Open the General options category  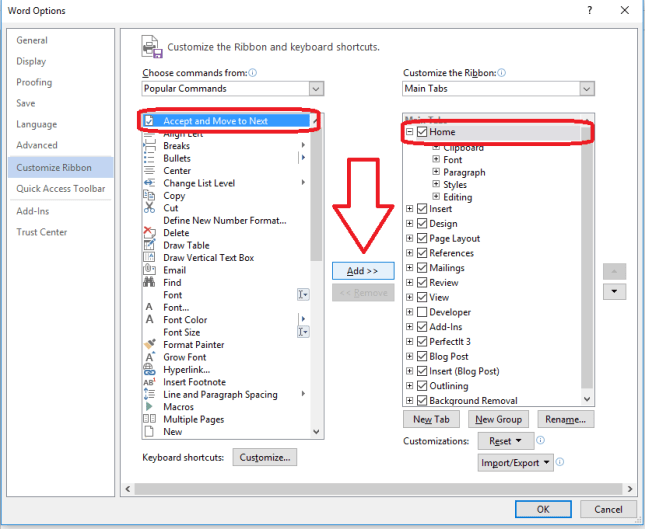32,40
